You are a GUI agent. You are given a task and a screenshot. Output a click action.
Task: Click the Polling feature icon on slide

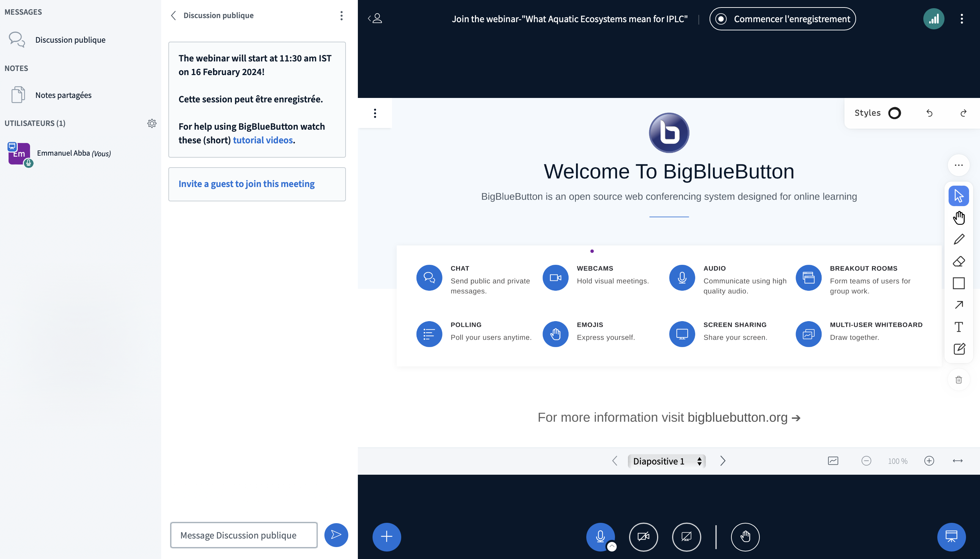tap(429, 334)
